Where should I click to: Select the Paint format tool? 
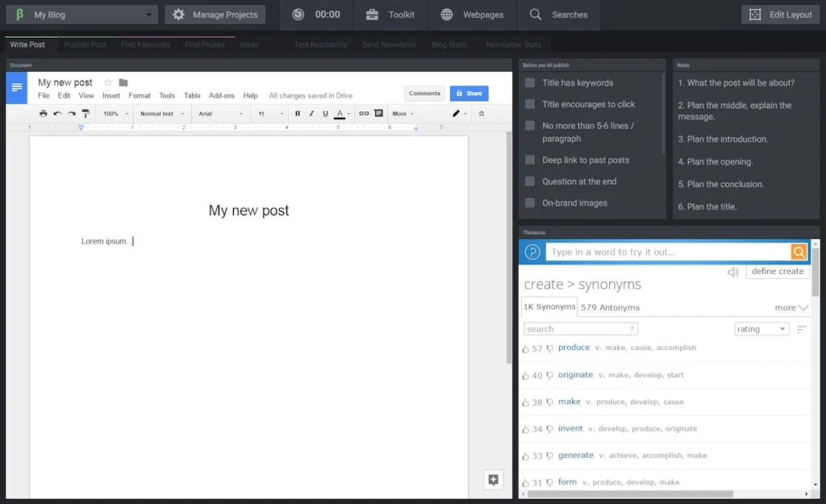click(x=86, y=113)
